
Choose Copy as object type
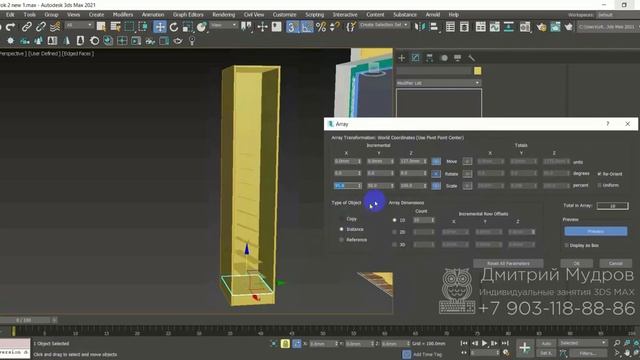coord(342,219)
